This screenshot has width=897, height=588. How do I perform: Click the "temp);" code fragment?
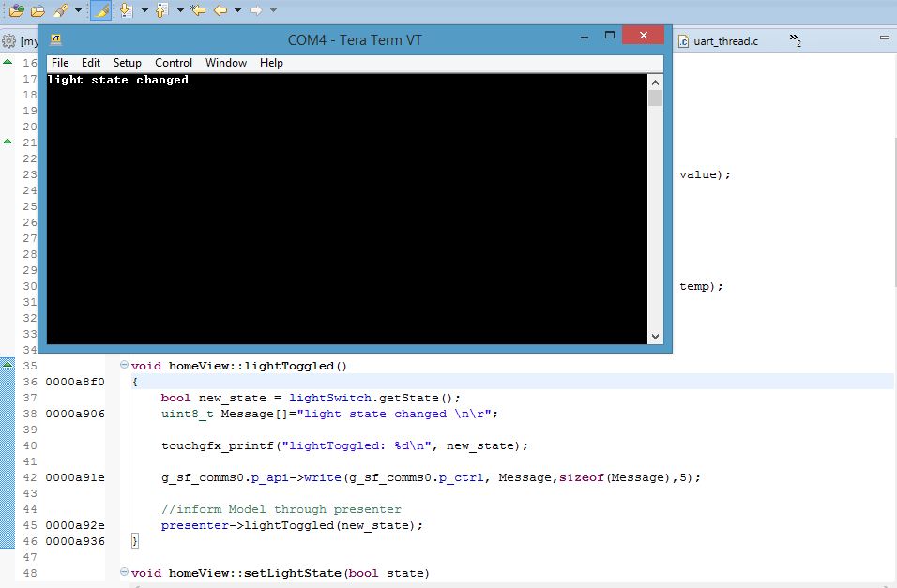pyautogui.click(x=701, y=286)
